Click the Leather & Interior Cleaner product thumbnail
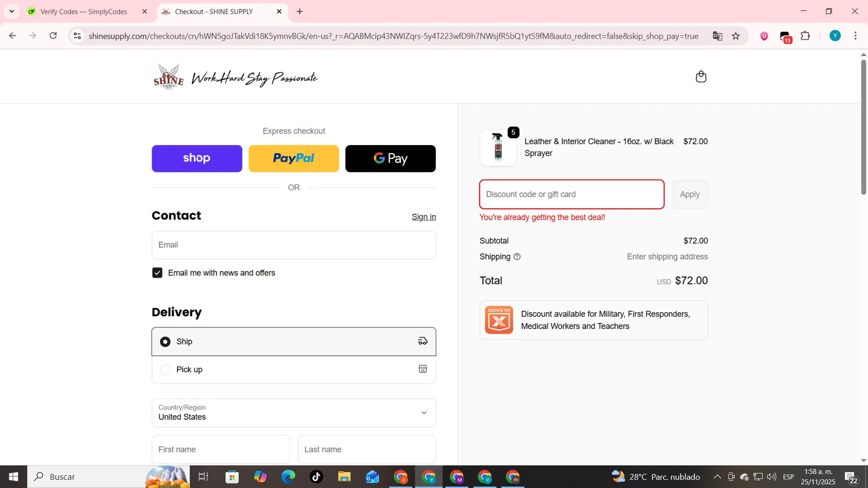The width and height of the screenshot is (868, 488). (x=498, y=147)
